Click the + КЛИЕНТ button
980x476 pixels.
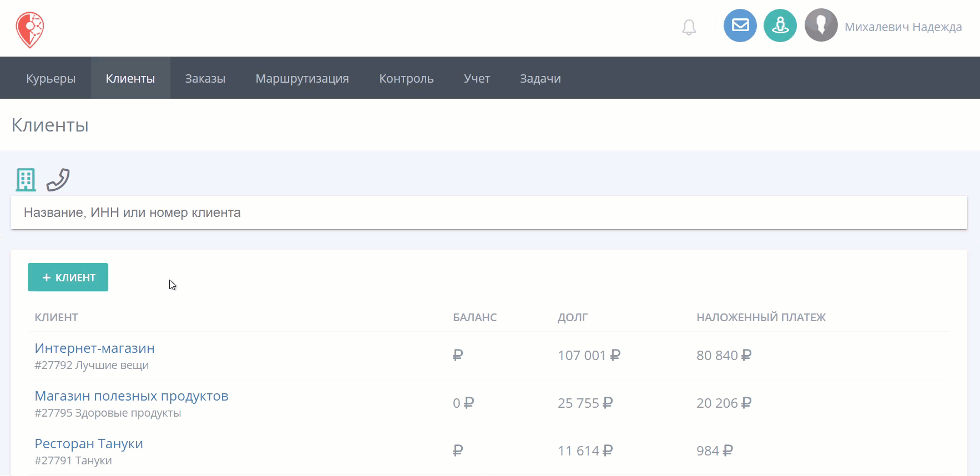click(68, 277)
